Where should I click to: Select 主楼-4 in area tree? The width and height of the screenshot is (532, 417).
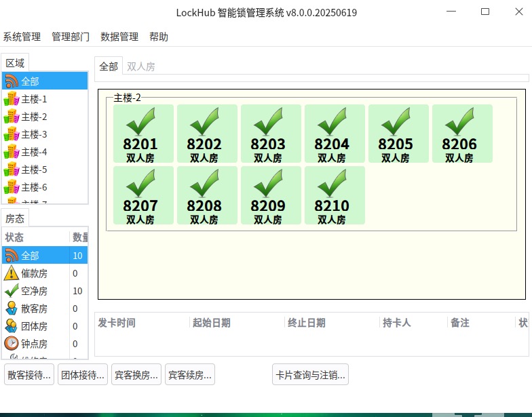34,152
